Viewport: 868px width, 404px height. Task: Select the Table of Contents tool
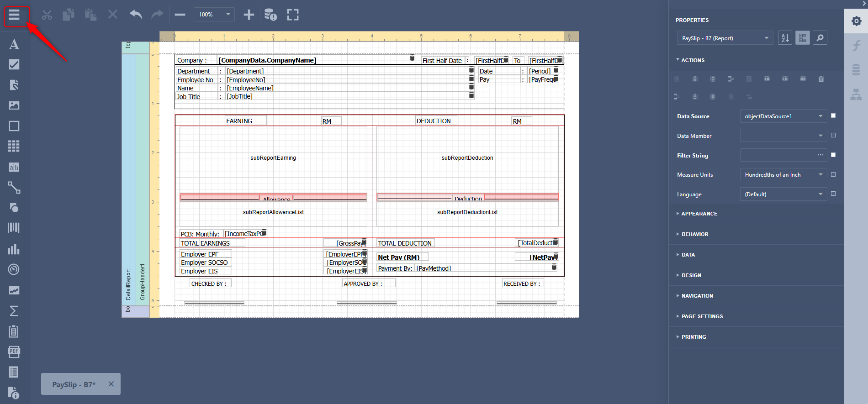coord(14,372)
